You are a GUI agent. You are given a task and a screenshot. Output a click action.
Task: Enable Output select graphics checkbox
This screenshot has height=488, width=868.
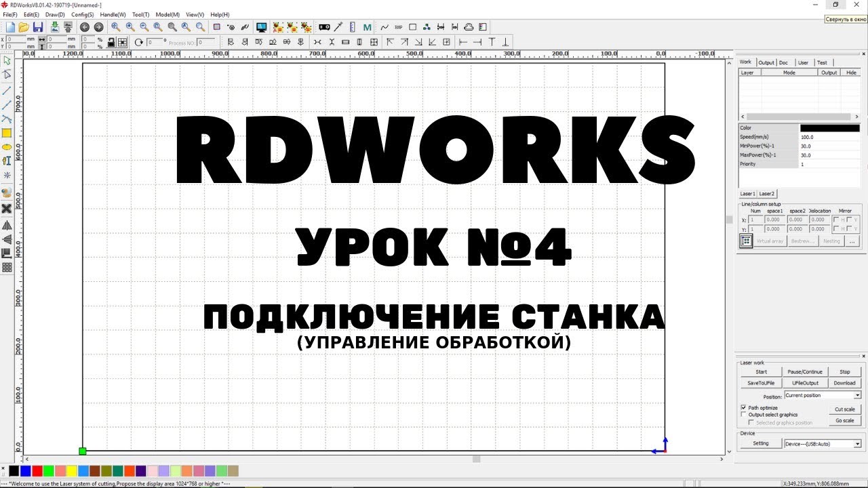coord(743,414)
